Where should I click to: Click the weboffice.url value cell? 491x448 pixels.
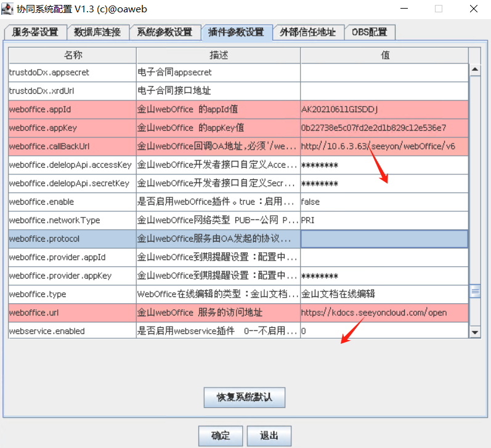point(384,313)
